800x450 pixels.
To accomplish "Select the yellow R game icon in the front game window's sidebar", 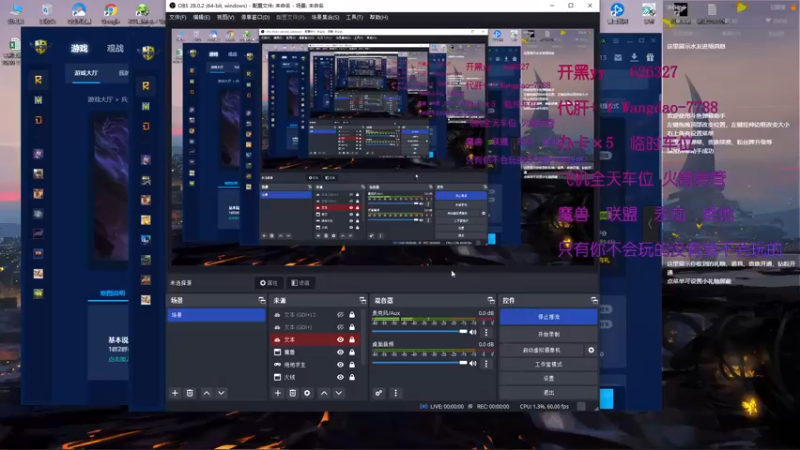I will coord(146,86).
